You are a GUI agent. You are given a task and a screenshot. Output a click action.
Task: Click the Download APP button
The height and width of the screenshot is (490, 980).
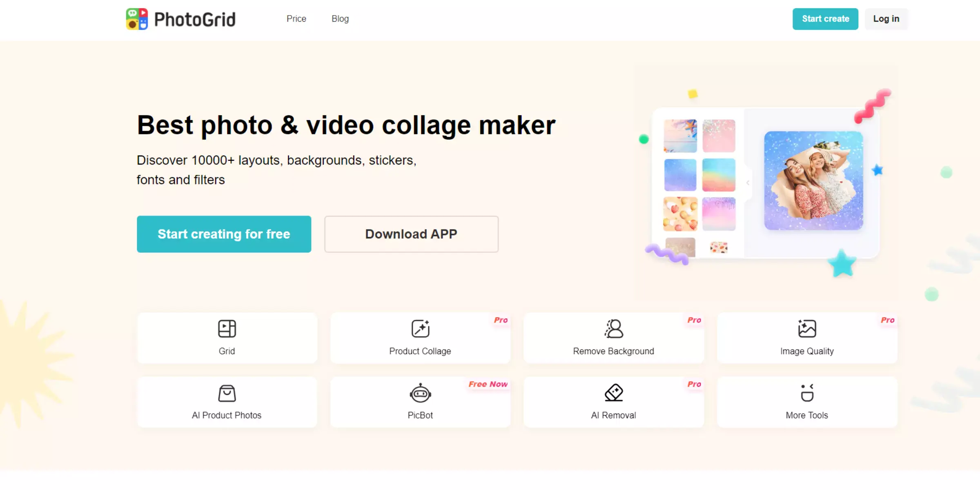(411, 234)
